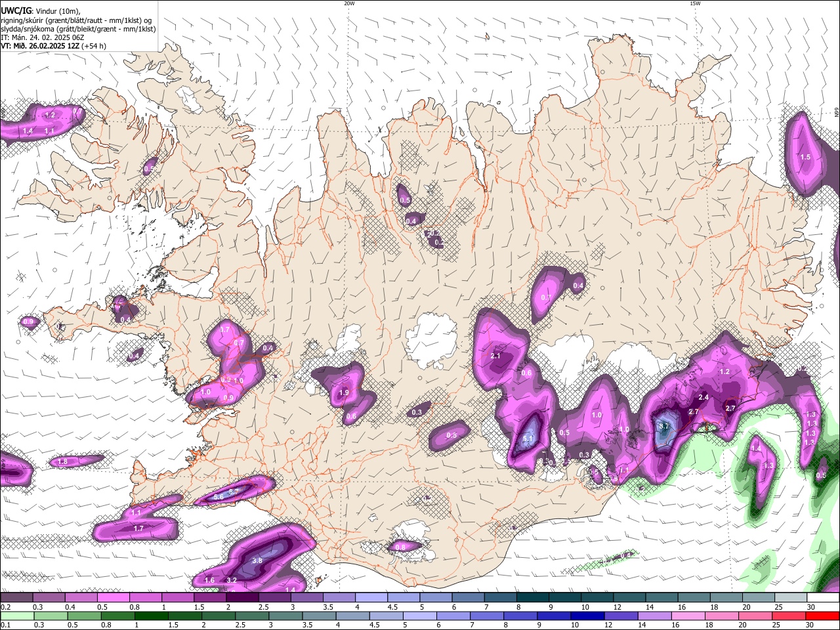Click the 8.7 precipitation value on the map
The width and height of the screenshot is (840, 630).
[x=664, y=426]
